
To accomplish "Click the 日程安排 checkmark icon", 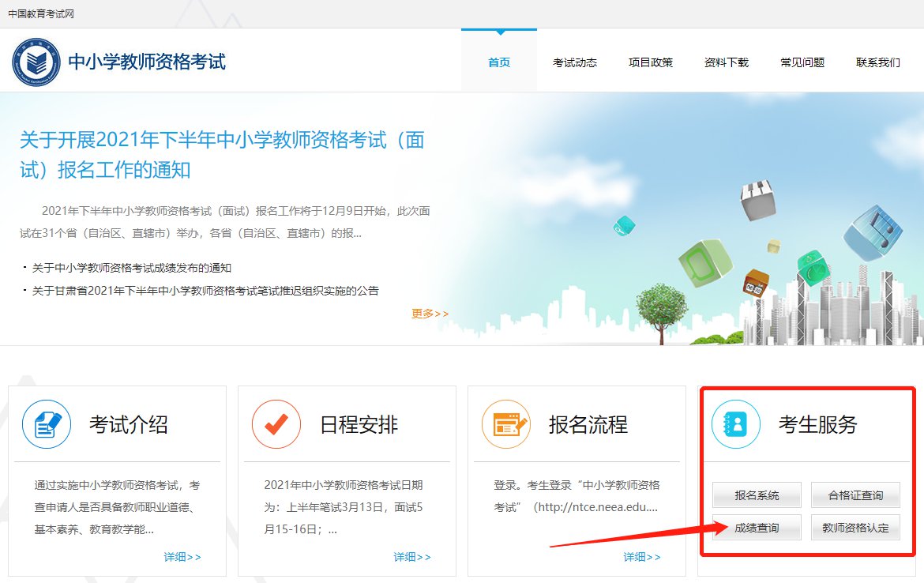I will [276, 424].
